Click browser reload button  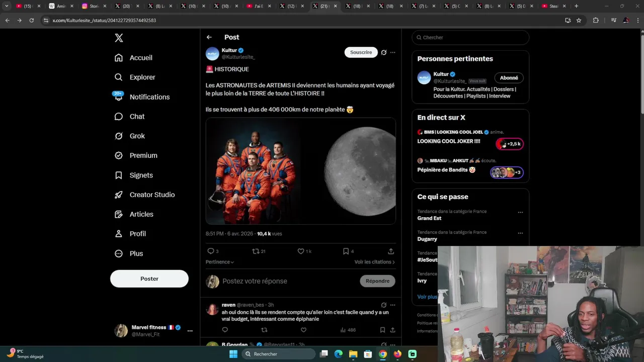tap(31, 21)
